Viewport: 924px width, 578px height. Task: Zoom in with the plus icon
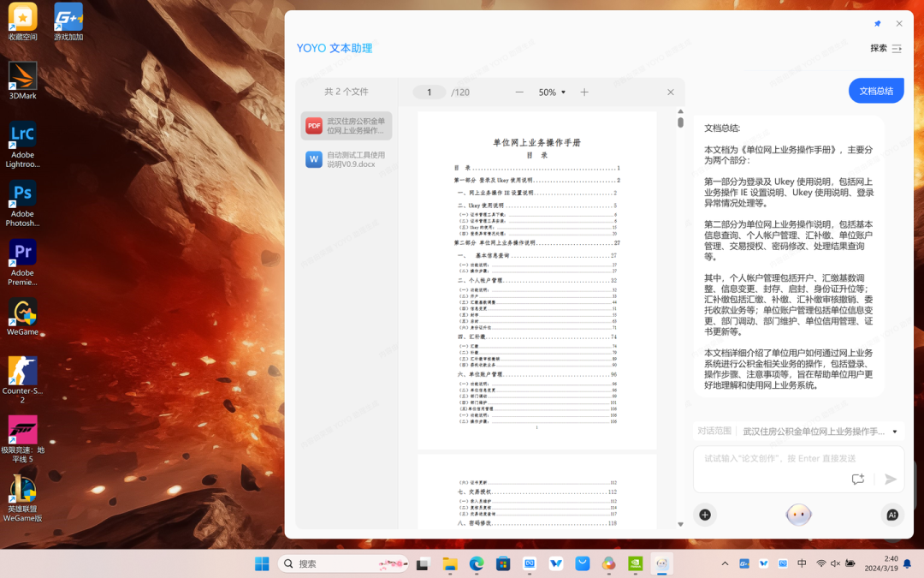[x=584, y=92]
